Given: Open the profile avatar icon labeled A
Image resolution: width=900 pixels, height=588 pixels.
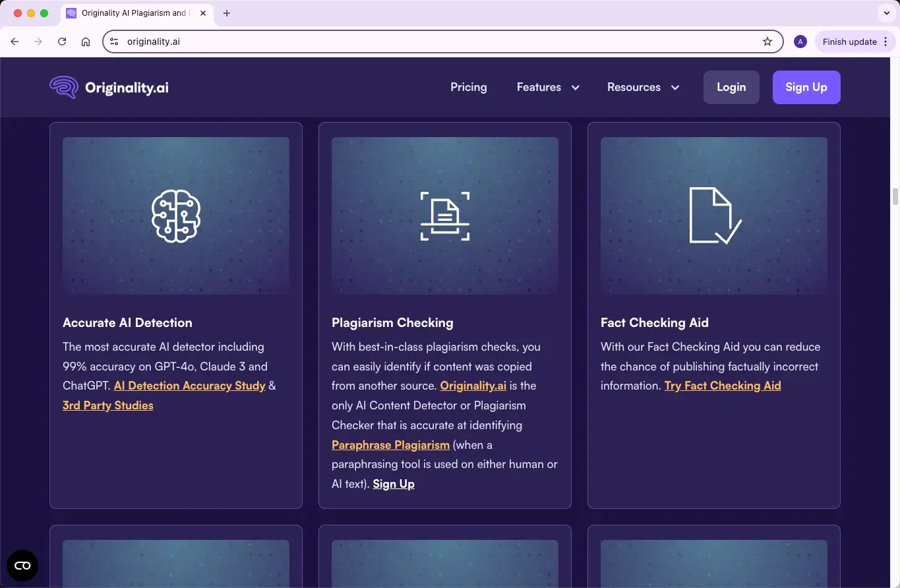Looking at the screenshot, I should (800, 42).
